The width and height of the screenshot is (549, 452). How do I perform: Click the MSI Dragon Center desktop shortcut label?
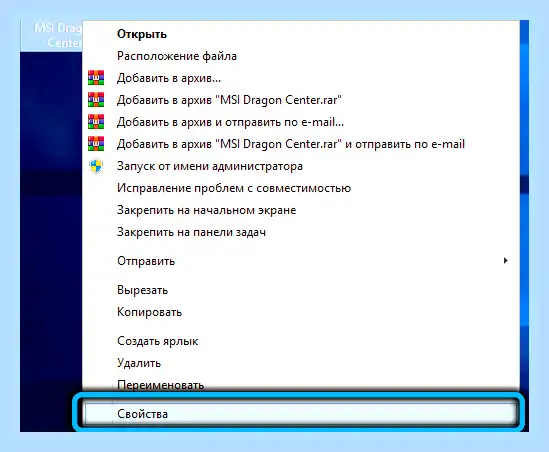coord(58,35)
